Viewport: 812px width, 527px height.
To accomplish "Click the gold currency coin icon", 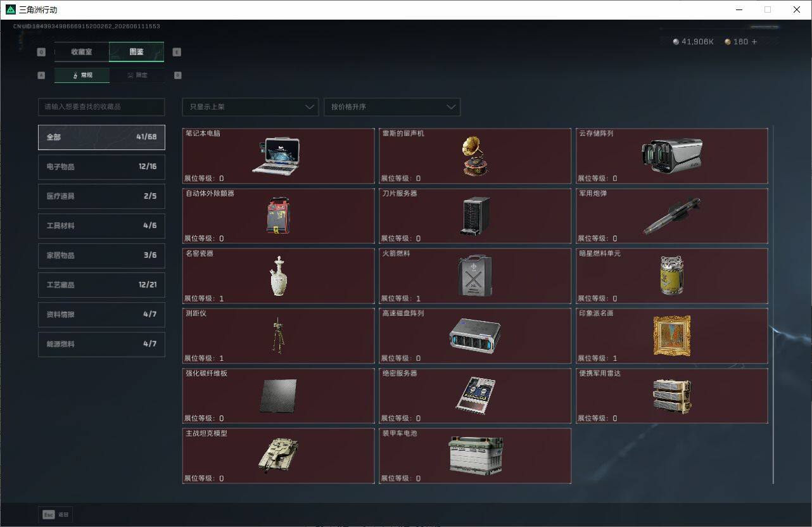I will [x=728, y=42].
